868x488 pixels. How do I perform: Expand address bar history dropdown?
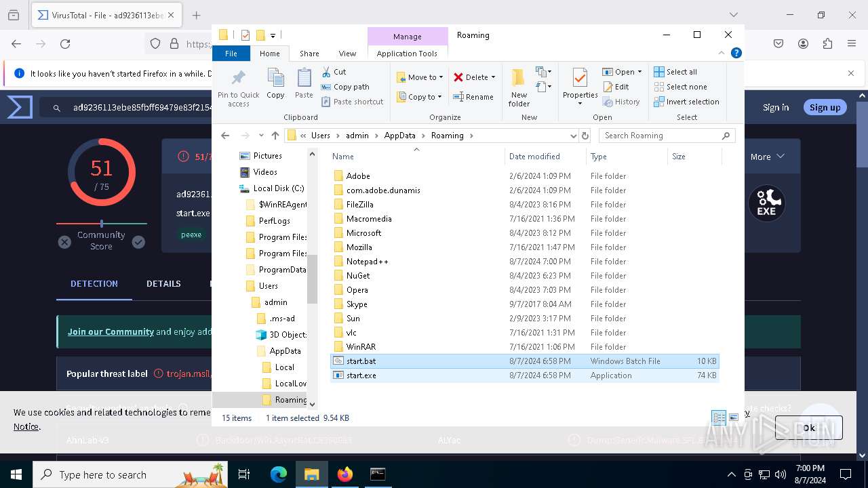point(574,136)
